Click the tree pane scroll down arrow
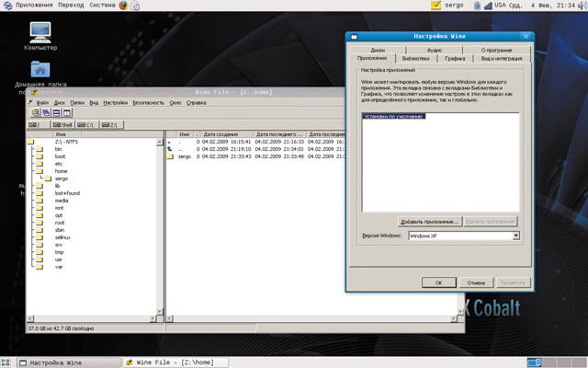The height and width of the screenshot is (368, 588). coord(159,312)
